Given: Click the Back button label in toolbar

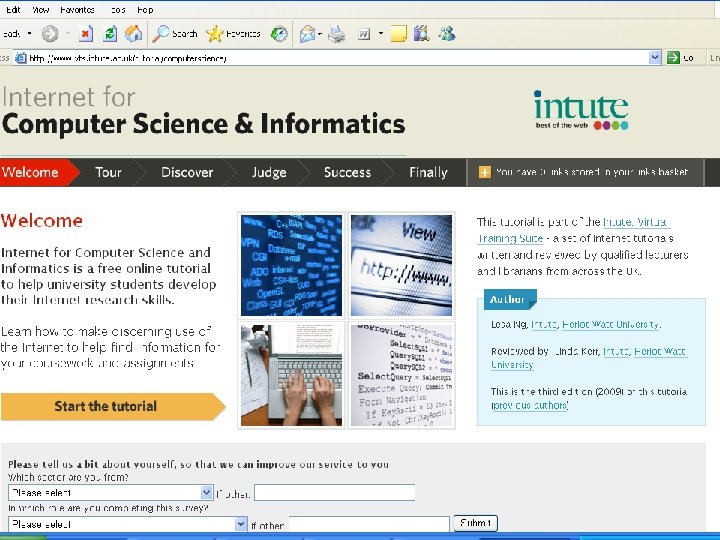Looking at the screenshot, I should [x=11, y=34].
